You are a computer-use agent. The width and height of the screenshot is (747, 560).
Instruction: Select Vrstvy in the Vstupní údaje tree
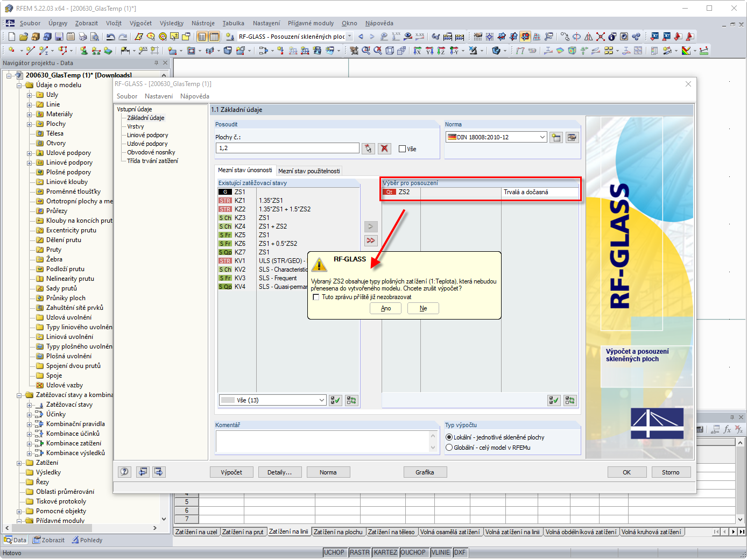click(136, 126)
